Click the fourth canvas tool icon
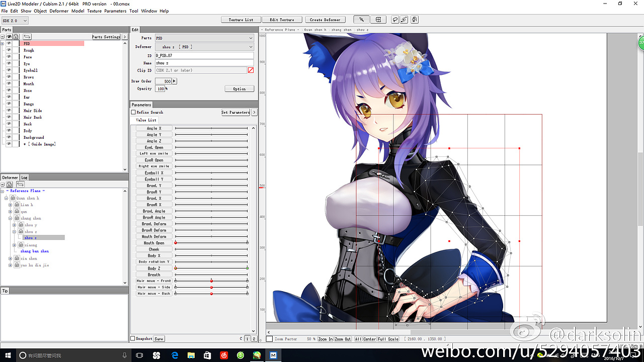644x362 pixels. pyautogui.click(x=404, y=20)
